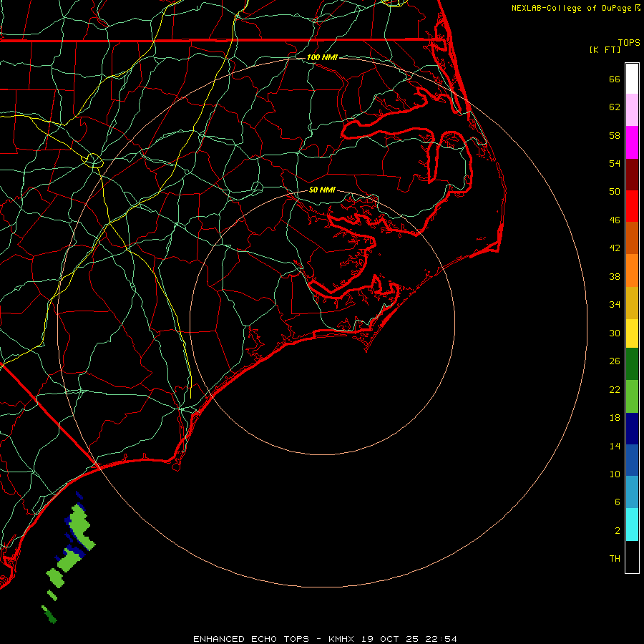Click the legend value 62
Image resolution: width=644 pixels, height=644 pixels.
(615, 107)
